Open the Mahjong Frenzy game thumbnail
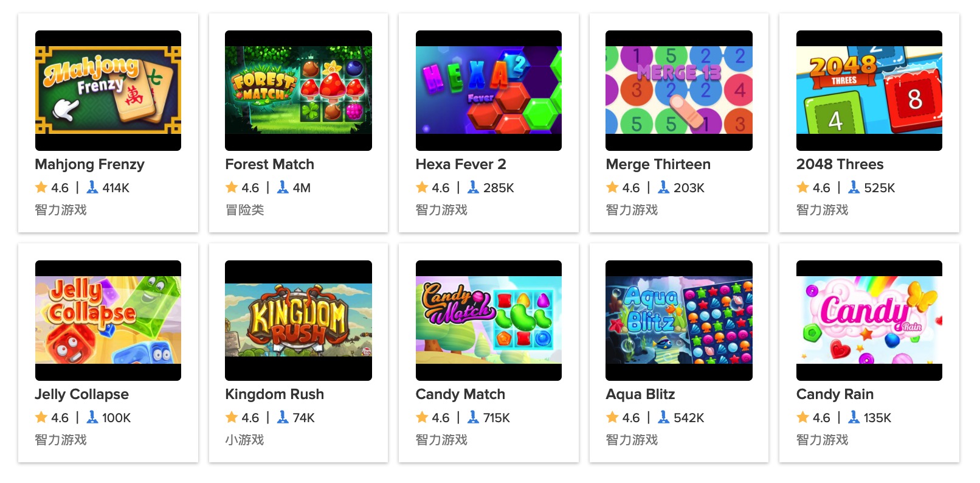The image size is (980, 483). 108,91
